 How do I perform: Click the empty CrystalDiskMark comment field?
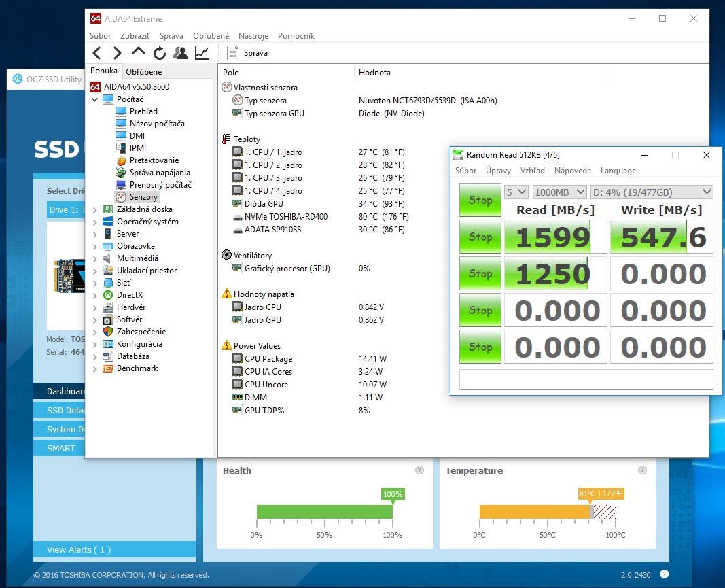point(586,379)
